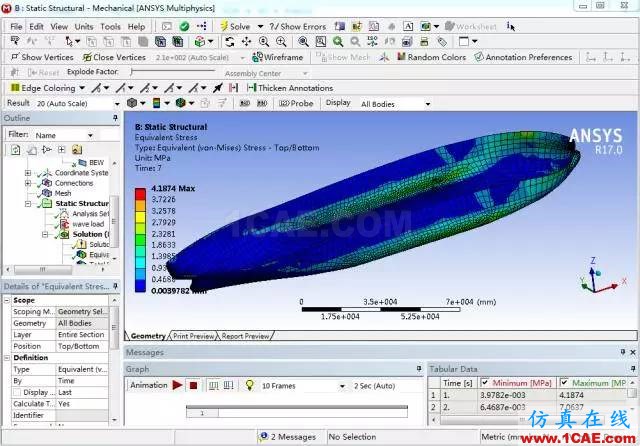Toggle Thicken Annotations

290,88
